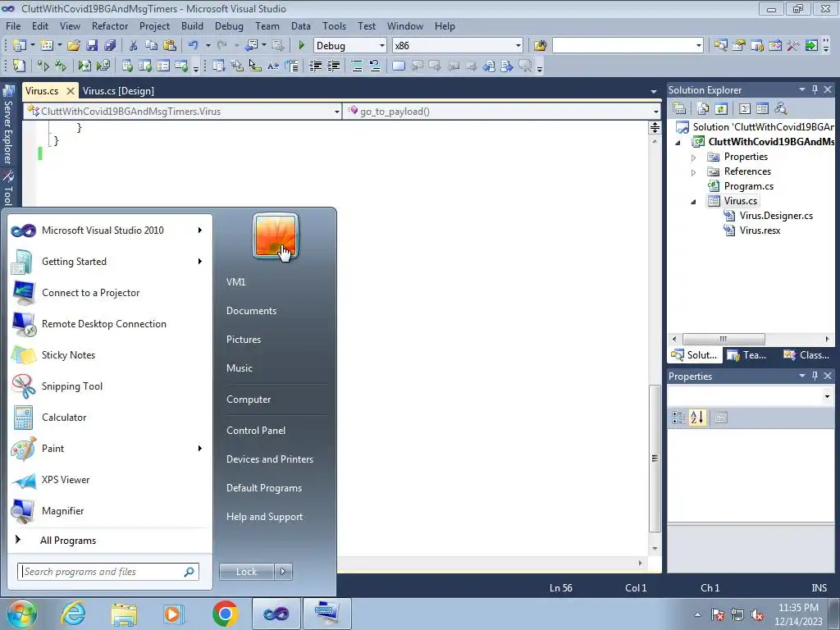840x630 pixels.
Task: Click the Navigate Backward icon
Action: click(x=251, y=46)
